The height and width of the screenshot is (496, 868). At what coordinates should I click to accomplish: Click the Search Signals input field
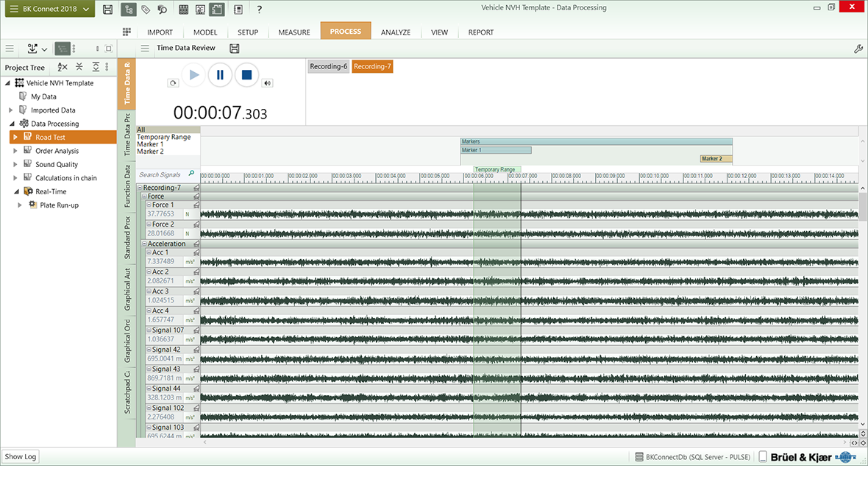pos(161,174)
